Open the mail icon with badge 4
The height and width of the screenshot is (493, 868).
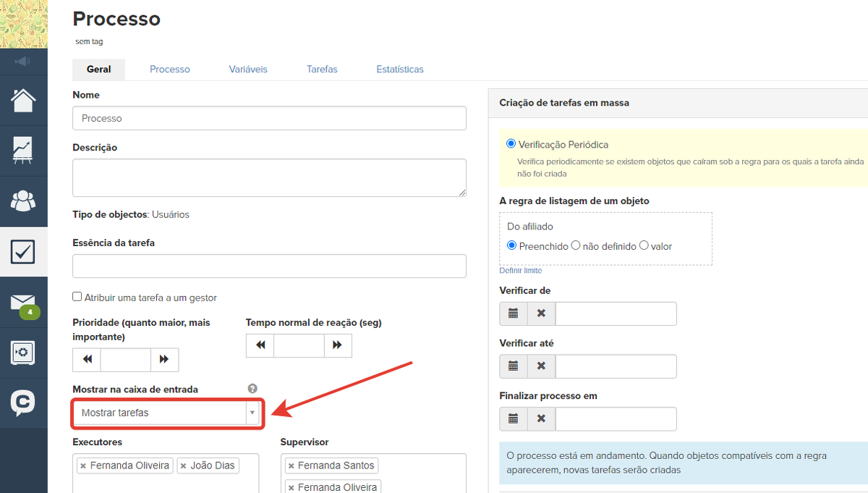[x=23, y=303]
